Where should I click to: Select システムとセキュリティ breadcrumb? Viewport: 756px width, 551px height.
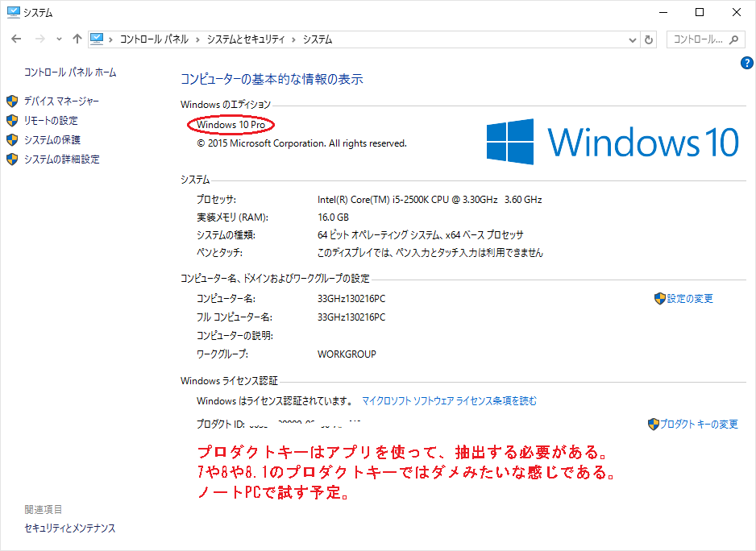click(246, 39)
